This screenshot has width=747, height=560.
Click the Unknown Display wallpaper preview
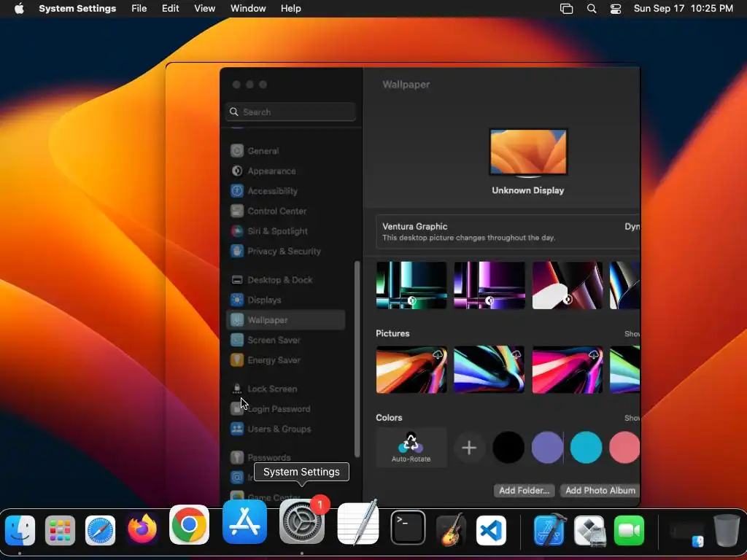[x=528, y=152]
